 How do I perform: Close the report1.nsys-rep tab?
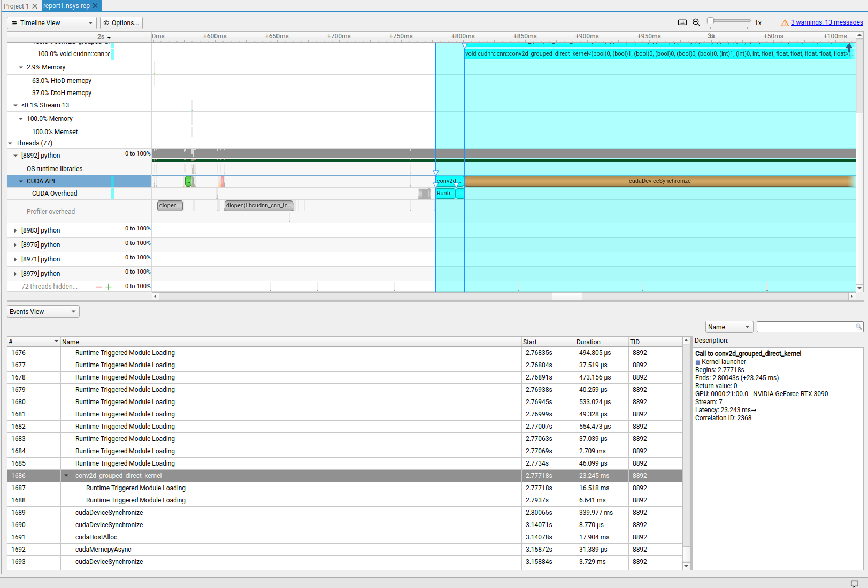tap(95, 5)
